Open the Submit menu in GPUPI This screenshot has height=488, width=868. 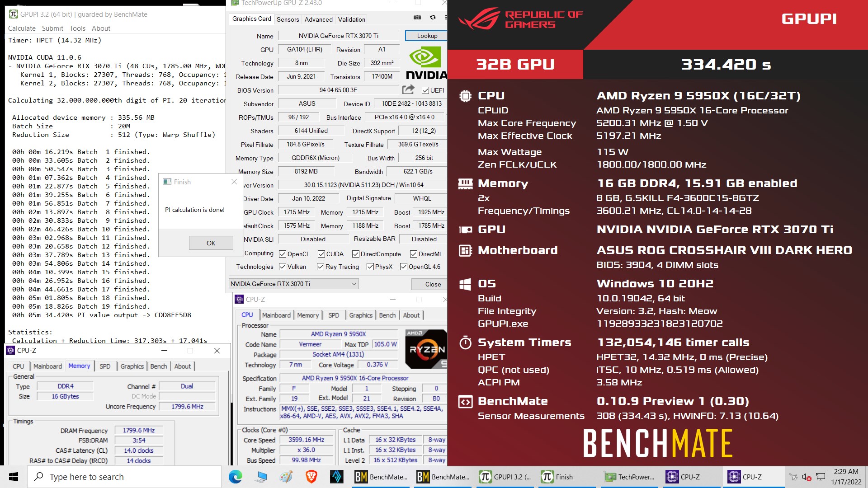pyautogui.click(x=52, y=28)
